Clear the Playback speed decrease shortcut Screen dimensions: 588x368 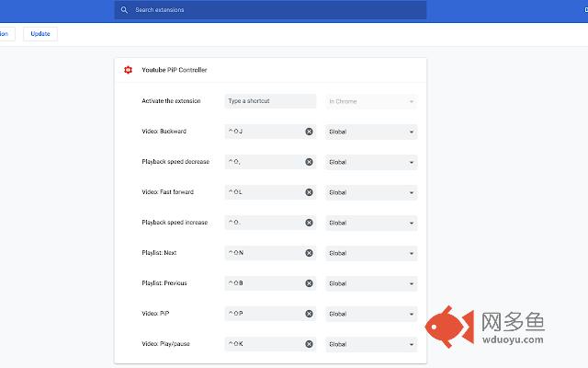[309, 162]
